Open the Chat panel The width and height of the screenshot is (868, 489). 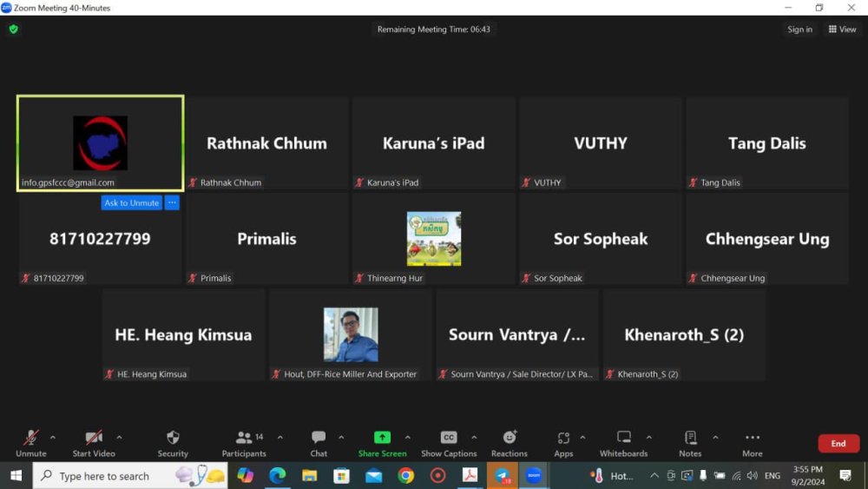(x=319, y=438)
